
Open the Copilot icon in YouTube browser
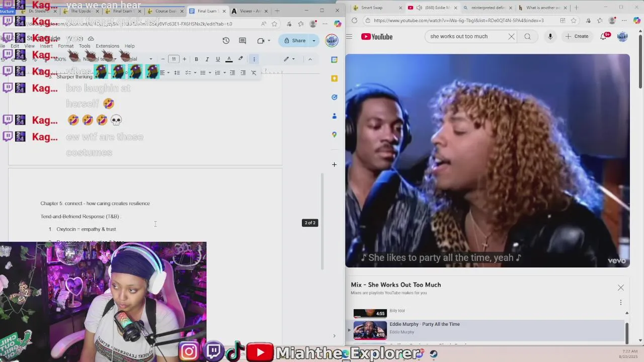[x=636, y=21]
